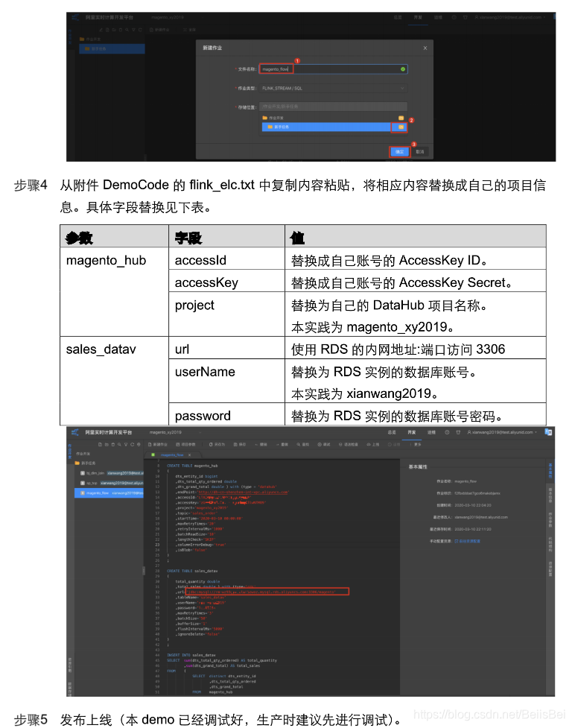Click 项目参数 in the editor toolbar
Viewport: 572px width, 728px height.
185,444
